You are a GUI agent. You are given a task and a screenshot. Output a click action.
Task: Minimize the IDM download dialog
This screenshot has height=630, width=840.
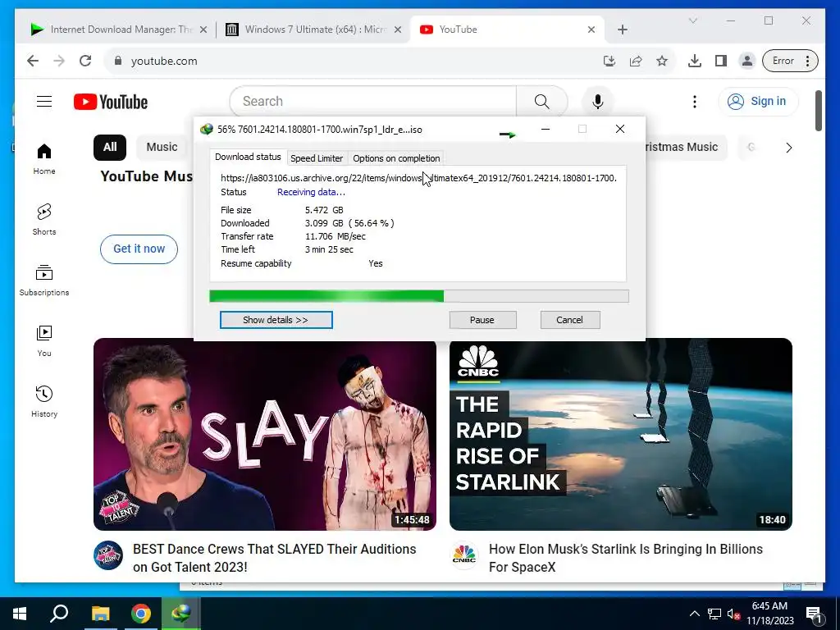pos(546,129)
